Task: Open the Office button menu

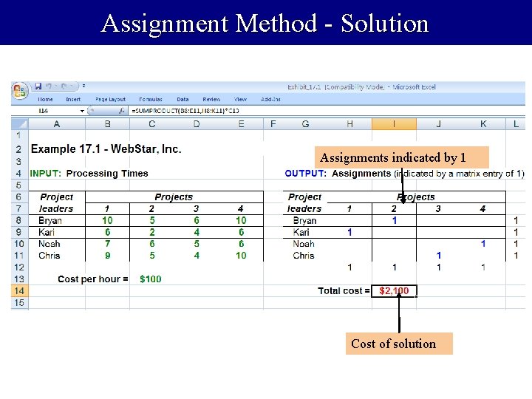Action: [x=19, y=91]
